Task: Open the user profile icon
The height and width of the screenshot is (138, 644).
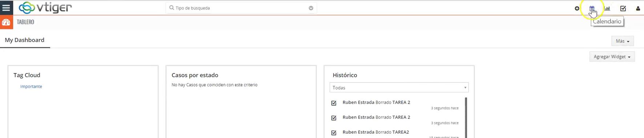Action: pos(638,8)
